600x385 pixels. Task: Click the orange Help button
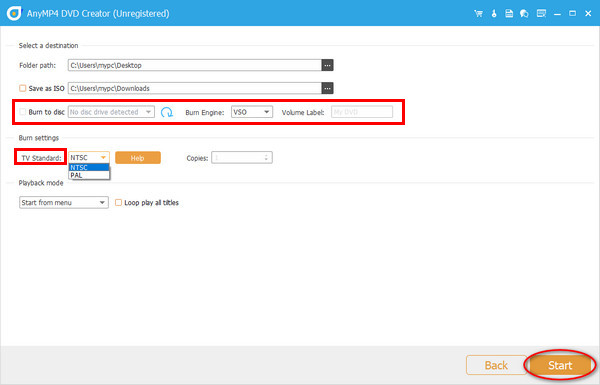[x=138, y=158]
